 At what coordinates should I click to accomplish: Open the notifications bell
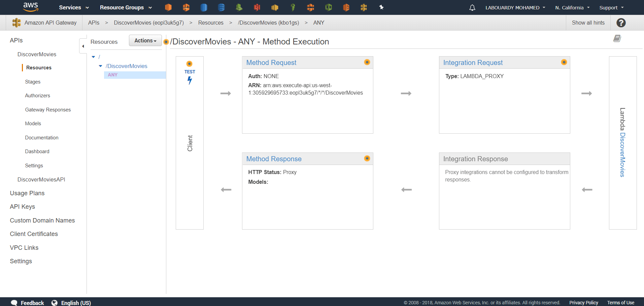[x=472, y=7]
